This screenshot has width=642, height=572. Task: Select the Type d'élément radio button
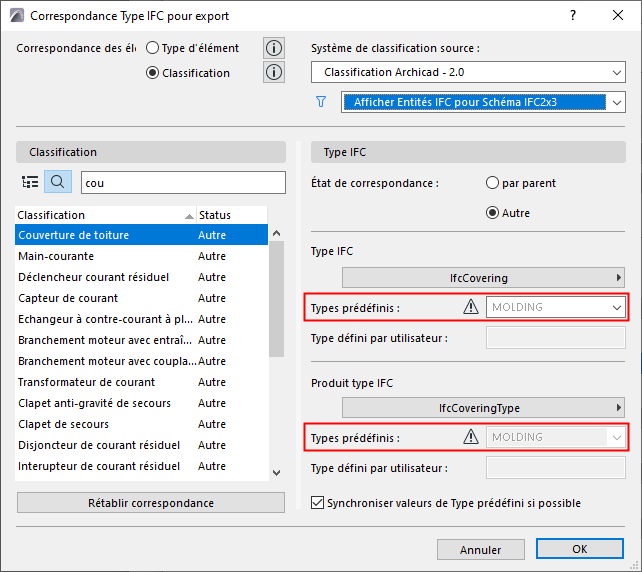click(x=153, y=48)
